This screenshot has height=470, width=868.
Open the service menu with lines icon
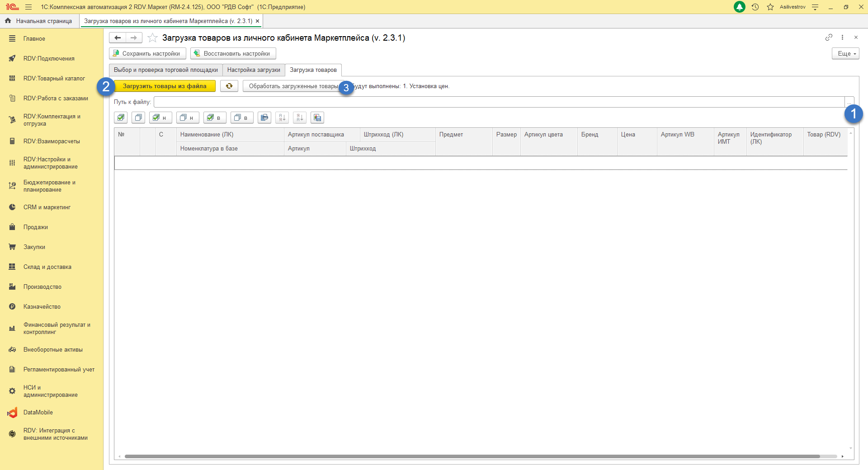(x=815, y=7)
